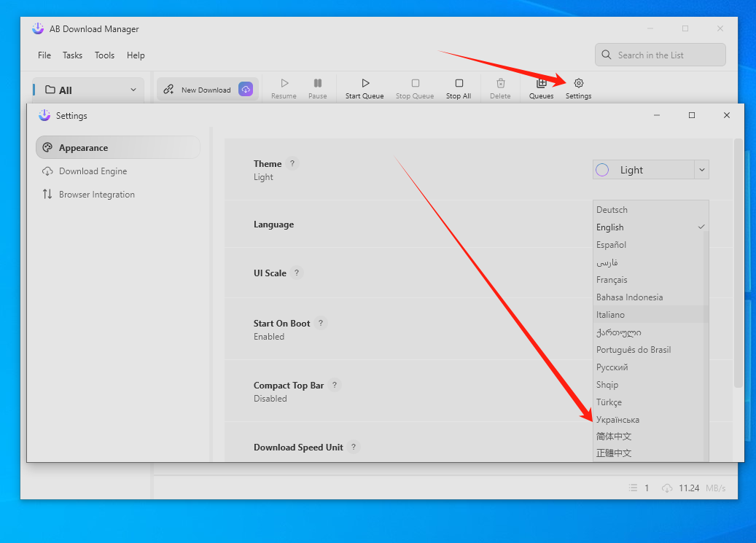Click the 11.24 download speed value
The width and height of the screenshot is (756, 543).
point(689,488)
